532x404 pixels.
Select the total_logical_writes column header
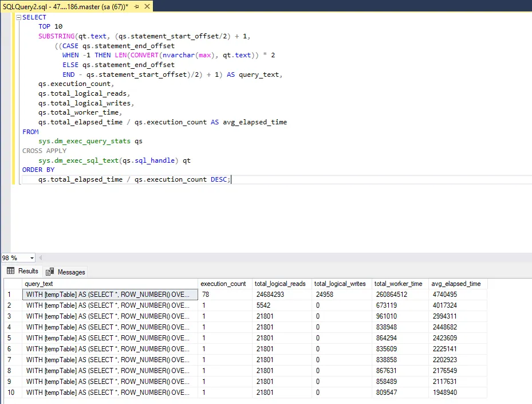(x=340, y=284)
